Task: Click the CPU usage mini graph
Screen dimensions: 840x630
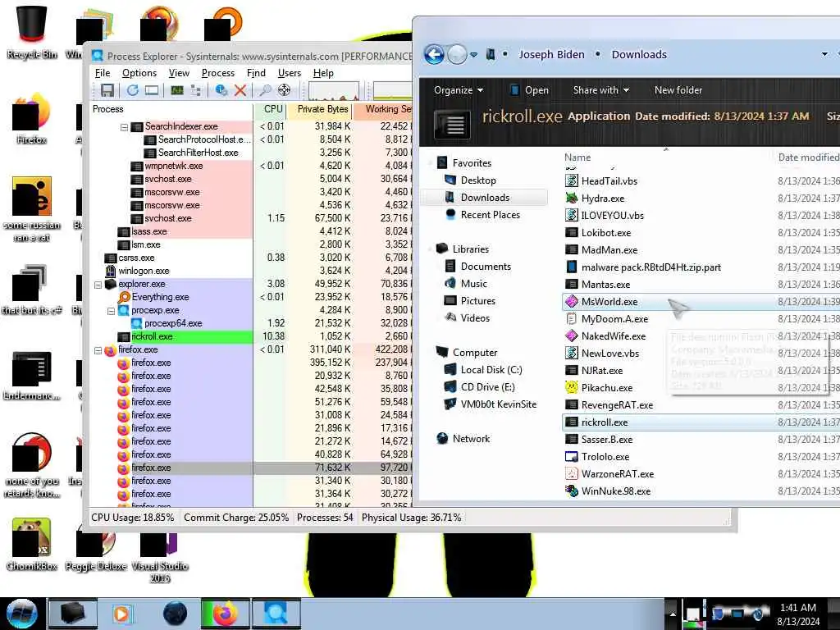Action: tap(334, 91)
